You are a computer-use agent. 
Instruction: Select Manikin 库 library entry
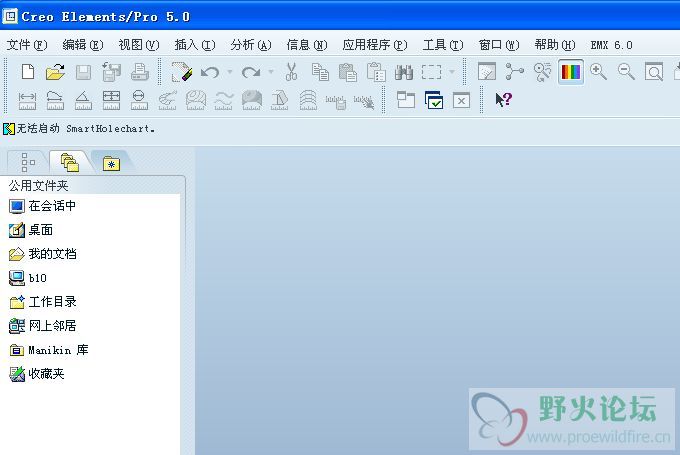(x=49, y=350)
